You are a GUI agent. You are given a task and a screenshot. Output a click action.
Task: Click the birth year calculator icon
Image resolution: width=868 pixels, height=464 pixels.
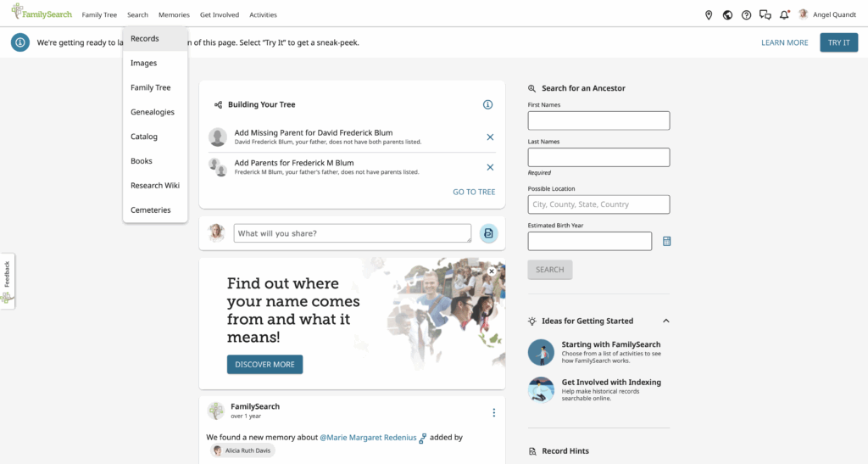[666, 242]
